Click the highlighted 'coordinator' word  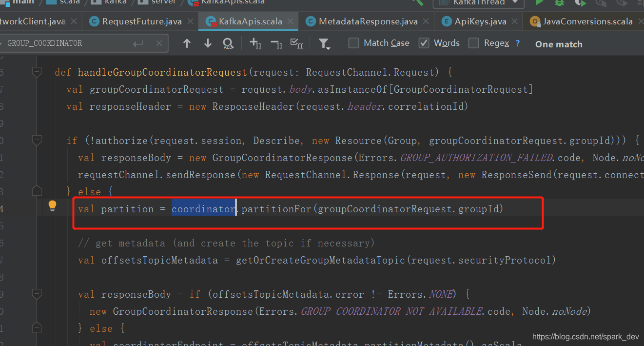click(204, 209)
